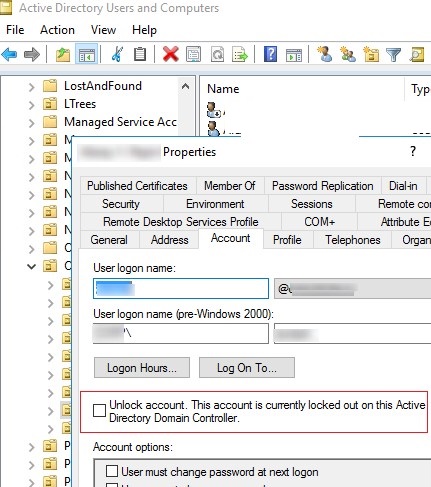Switch to the COM+ tab
431x487 pixels.
click(319, 222)
